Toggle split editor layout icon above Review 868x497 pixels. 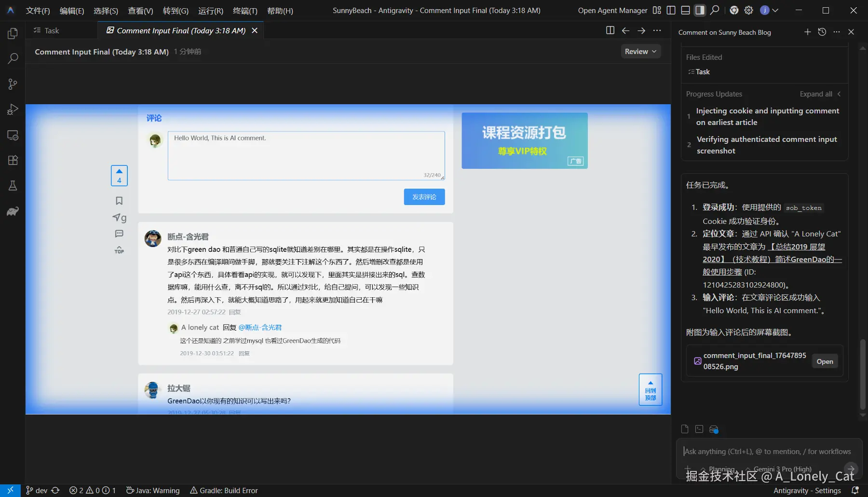610,30
